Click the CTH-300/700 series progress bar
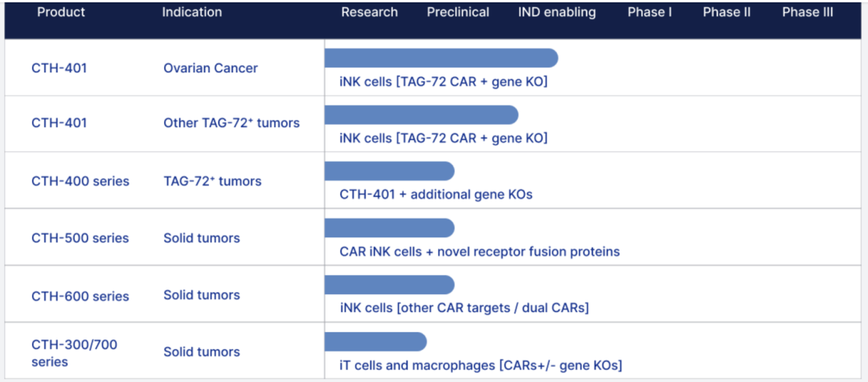This screenshot has width=868, height=382. pyautogui.click(x=375, y=342)
